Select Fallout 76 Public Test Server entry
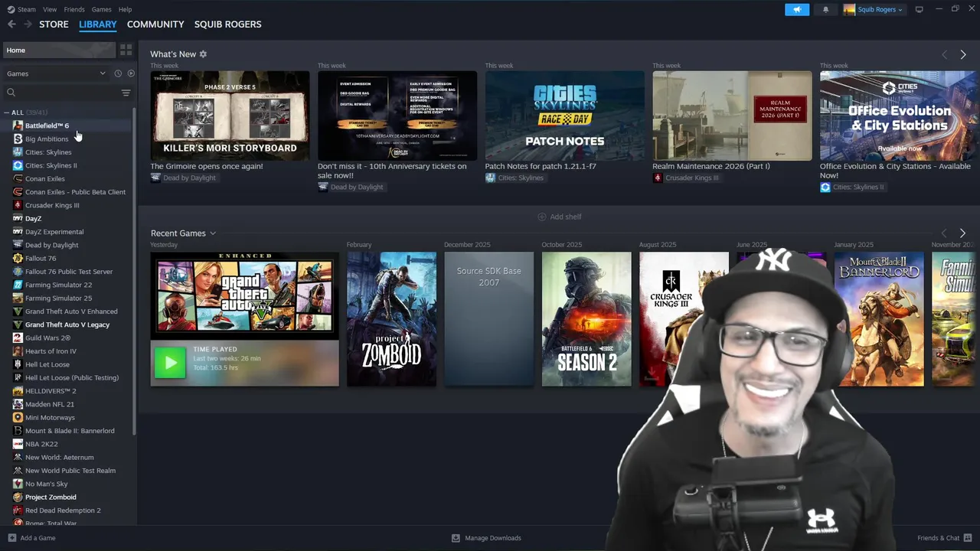The width and height of the screenshot is (980, 551). [x=69, y=272]
